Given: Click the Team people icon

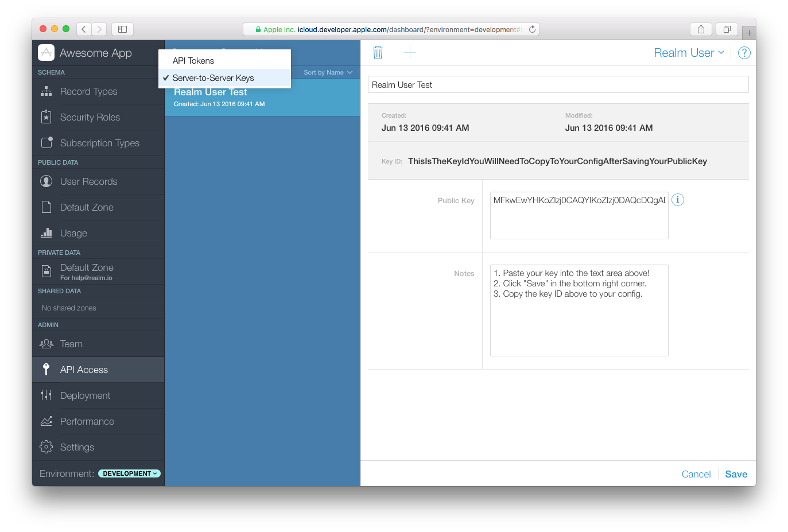Looking at the screenshot, I should (46, 344).
